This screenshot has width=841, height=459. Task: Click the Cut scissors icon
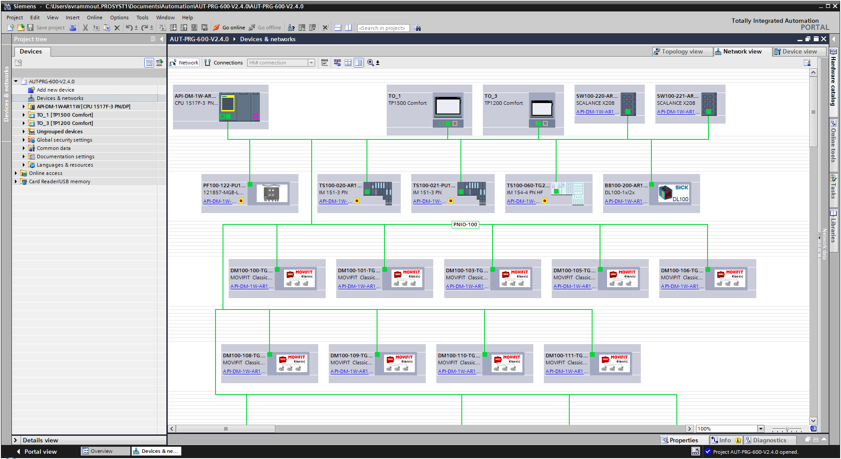tap(85, 27)
